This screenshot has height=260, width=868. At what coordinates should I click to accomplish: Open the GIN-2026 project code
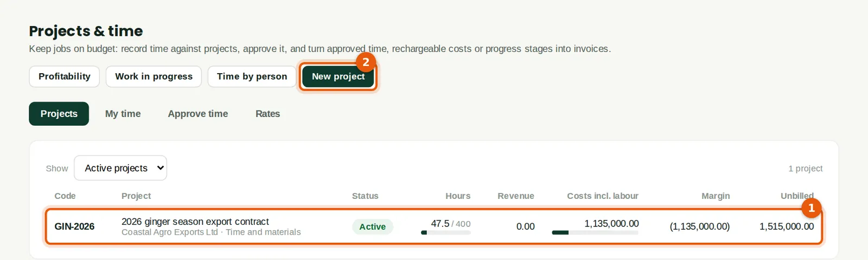[x=74, y=226]
